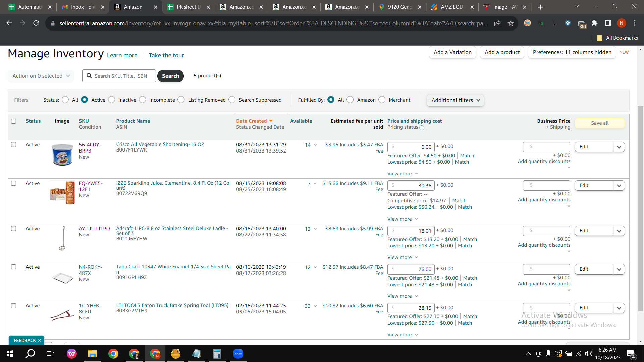Check the select-all checkbox in table header
644x362 pixels.
click(14, 121)
